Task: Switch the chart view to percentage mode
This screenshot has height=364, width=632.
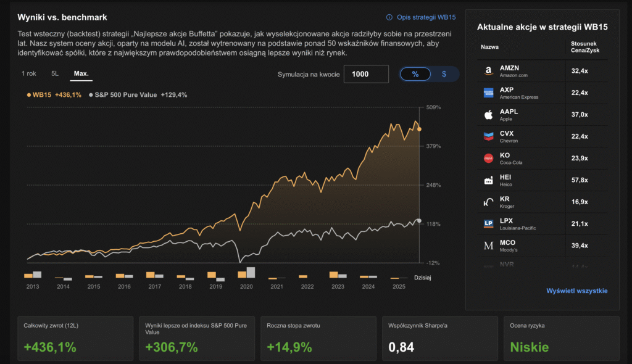Action: [415, 73]
